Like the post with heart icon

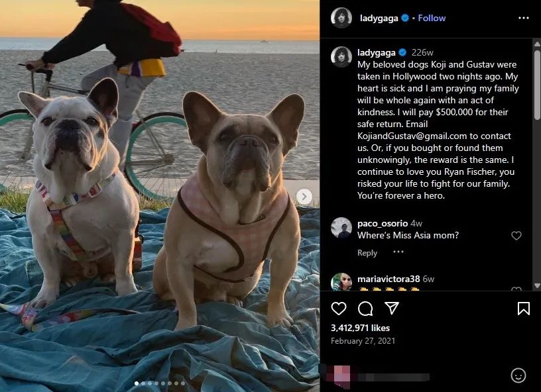pyautogui.click(x=339, y=309)
